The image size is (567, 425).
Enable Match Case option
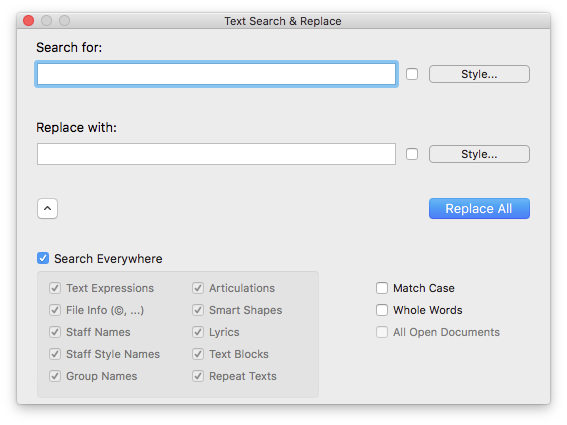(x=382, y=288)
